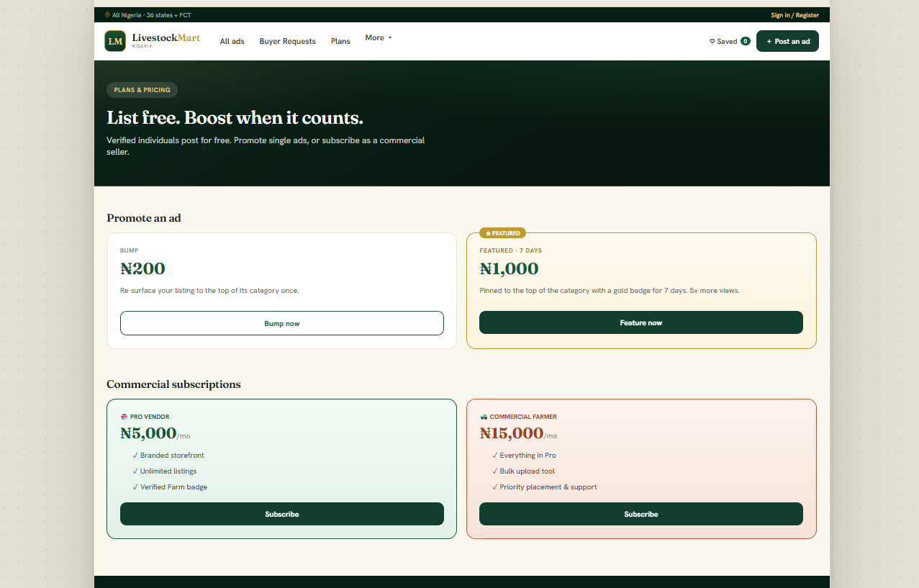
Task: Click 'List free. Boost when it counts.' headline
Action: (x=235, y=118)
